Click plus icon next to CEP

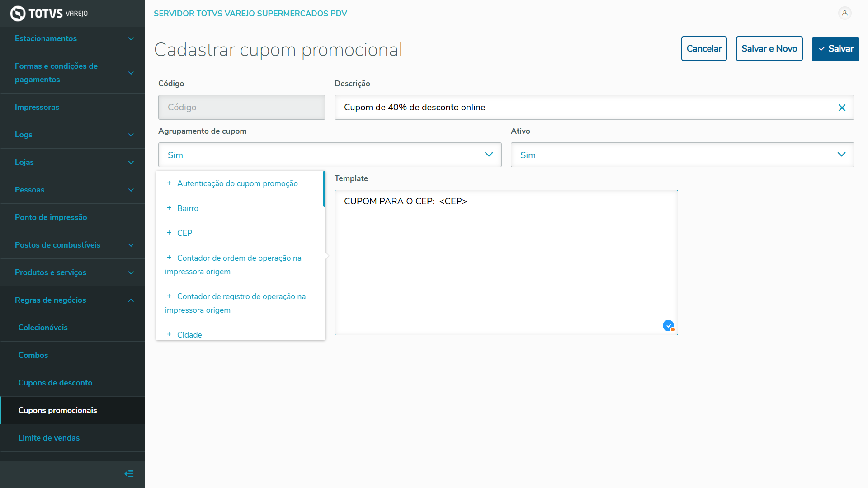[x=169, y=233]
